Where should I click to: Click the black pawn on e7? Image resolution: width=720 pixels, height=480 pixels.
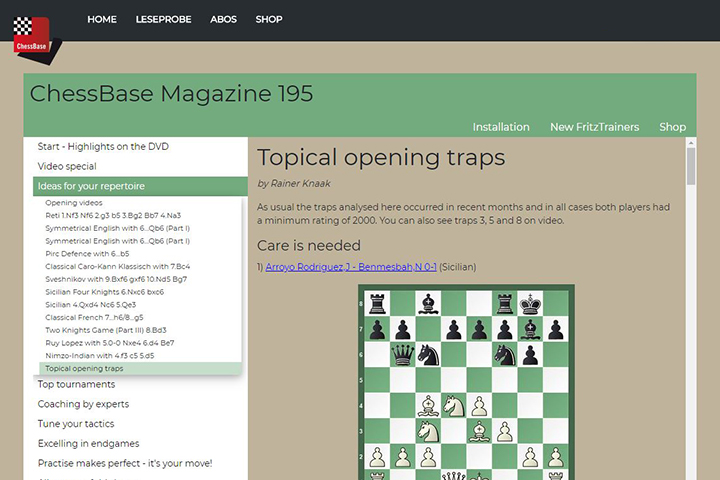479,329
